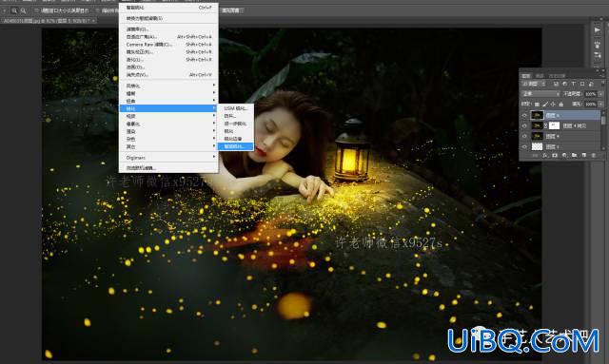The image size is (609, 364).
Task: Click the highlighted last sharpen submenu item
Action: pyautogui.click(x=235, y=146)
